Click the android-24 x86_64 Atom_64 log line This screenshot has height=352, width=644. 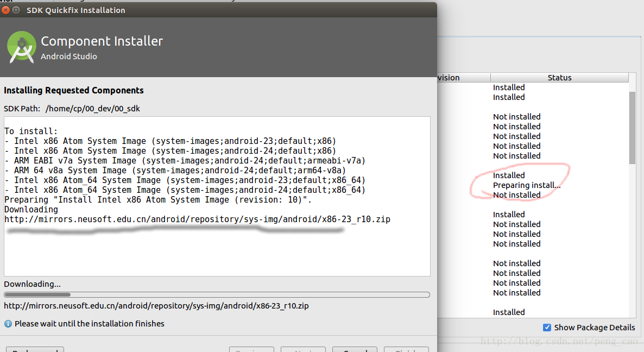(185, 190)
